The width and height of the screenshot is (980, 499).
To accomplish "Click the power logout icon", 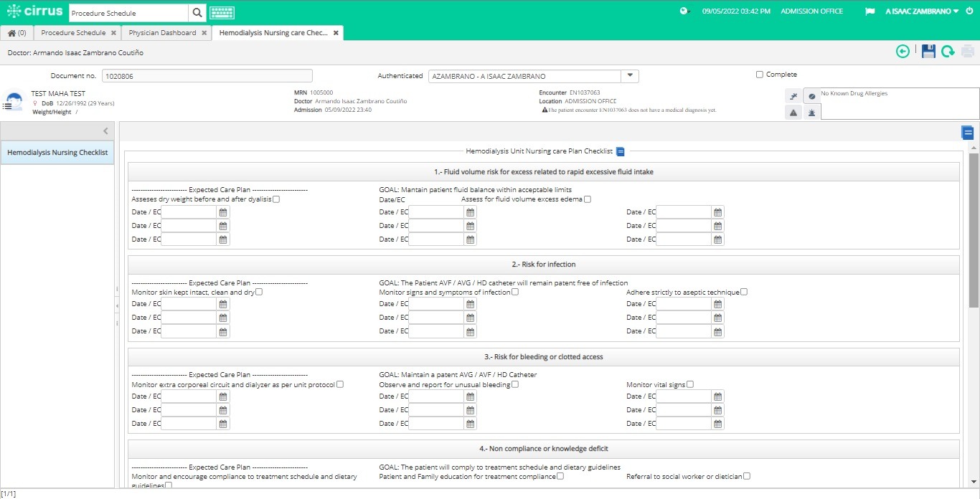I will [x=970, y=11].
